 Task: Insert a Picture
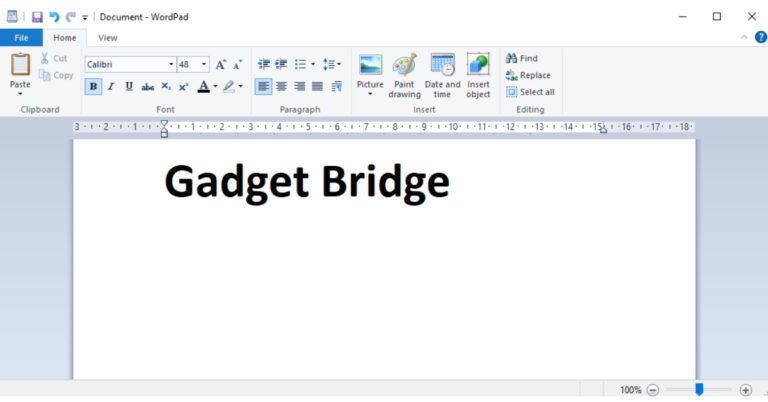370,71
